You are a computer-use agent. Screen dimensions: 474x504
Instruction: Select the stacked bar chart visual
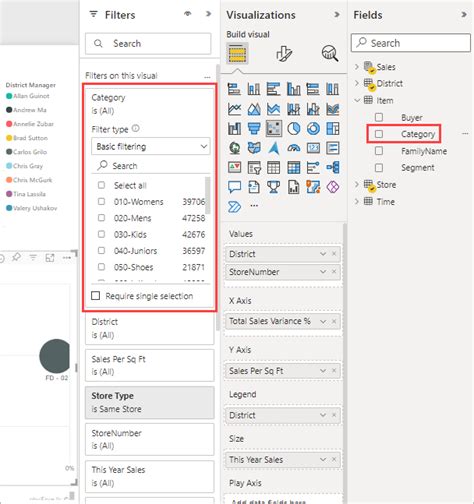point(234,89)
